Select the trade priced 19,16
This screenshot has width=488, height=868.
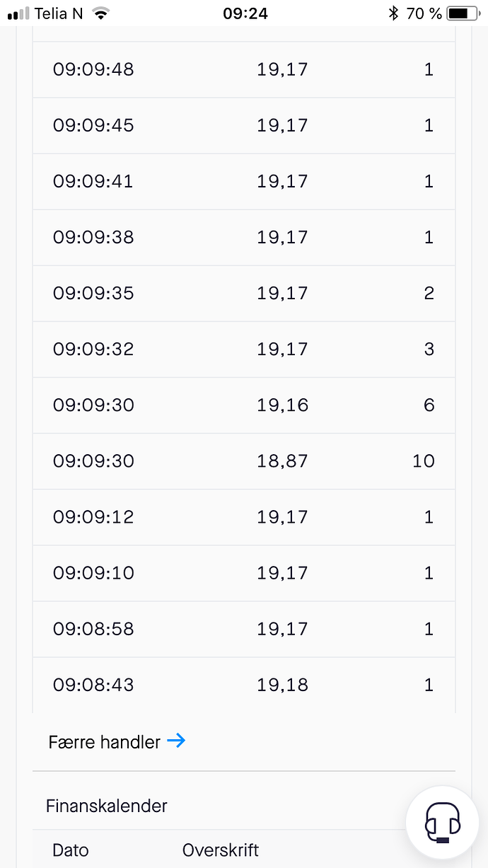[x=244, y=405]
